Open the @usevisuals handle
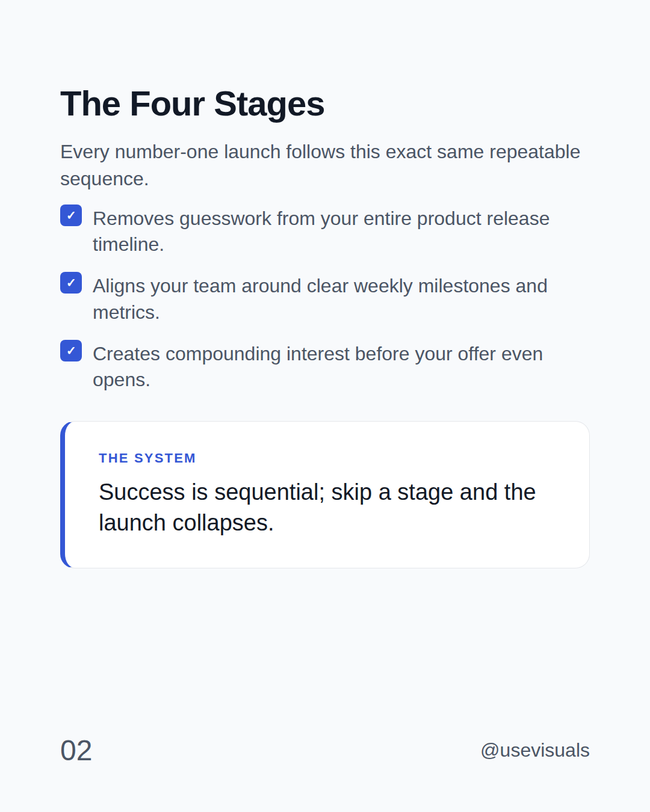Viewport: 650px width, 812px height. click(535, 750)
